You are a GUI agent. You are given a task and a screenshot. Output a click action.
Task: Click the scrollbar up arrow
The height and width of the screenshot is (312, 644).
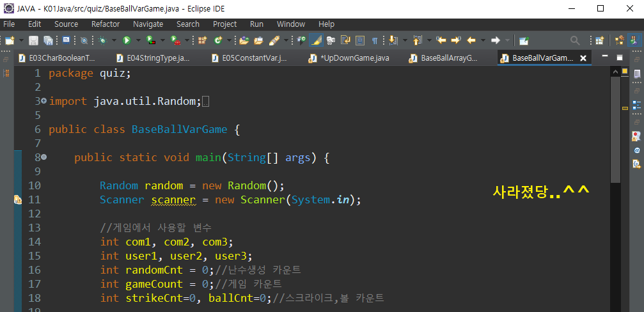pyautogui.click(x=615, y=72)
